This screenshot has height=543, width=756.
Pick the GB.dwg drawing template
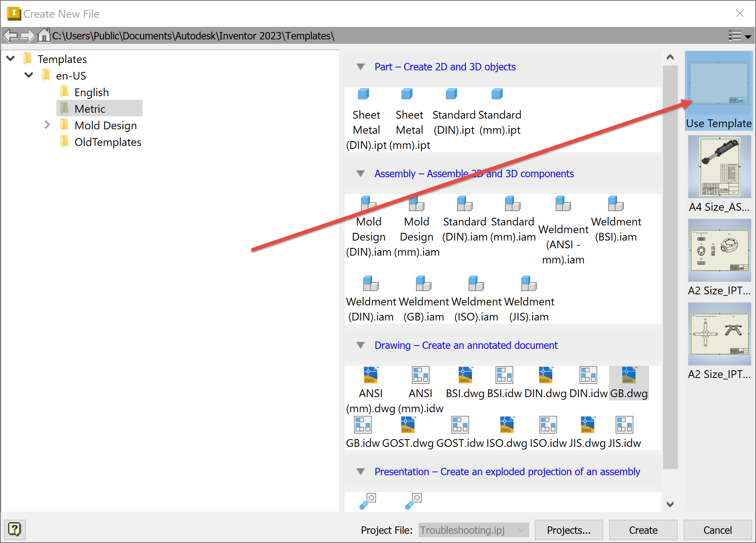(629, 375)
